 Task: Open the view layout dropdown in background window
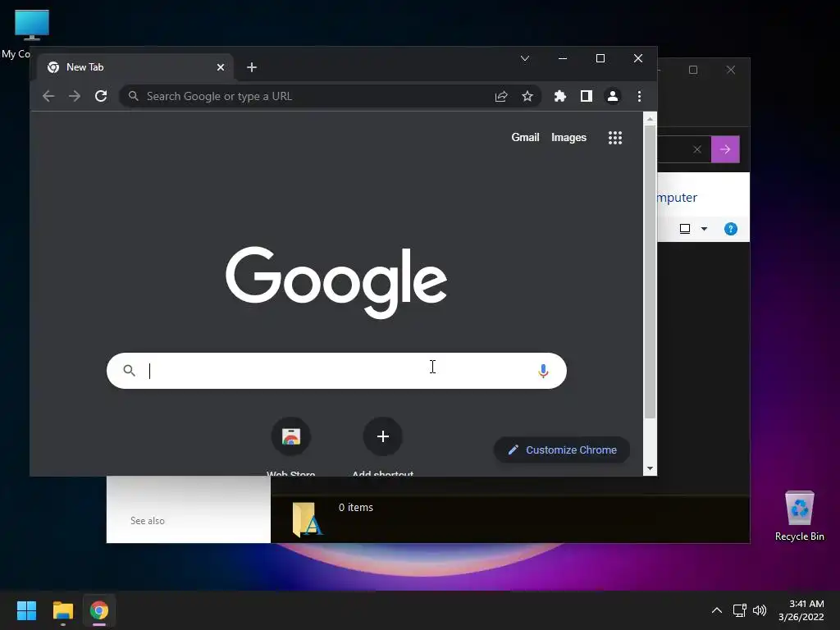point(704,230)
